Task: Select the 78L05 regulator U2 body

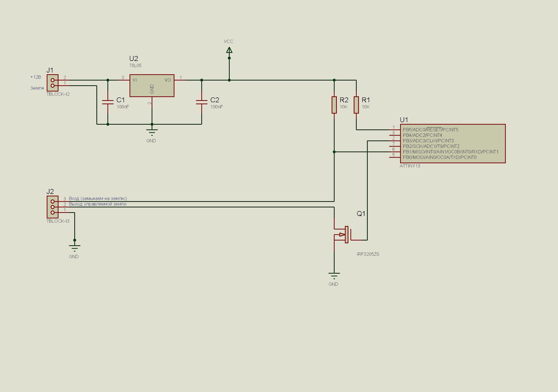Action: point(152,86)
